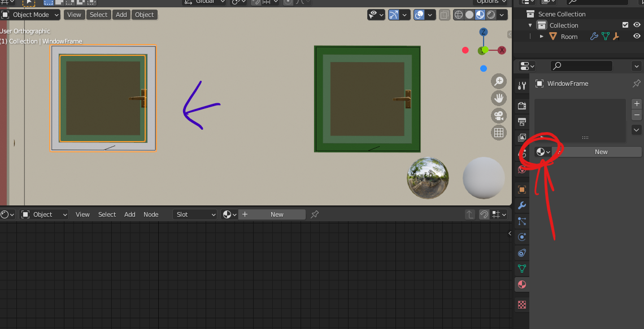Click the Room modifiers wrench icon in outliner

click(x=594, y=37)
